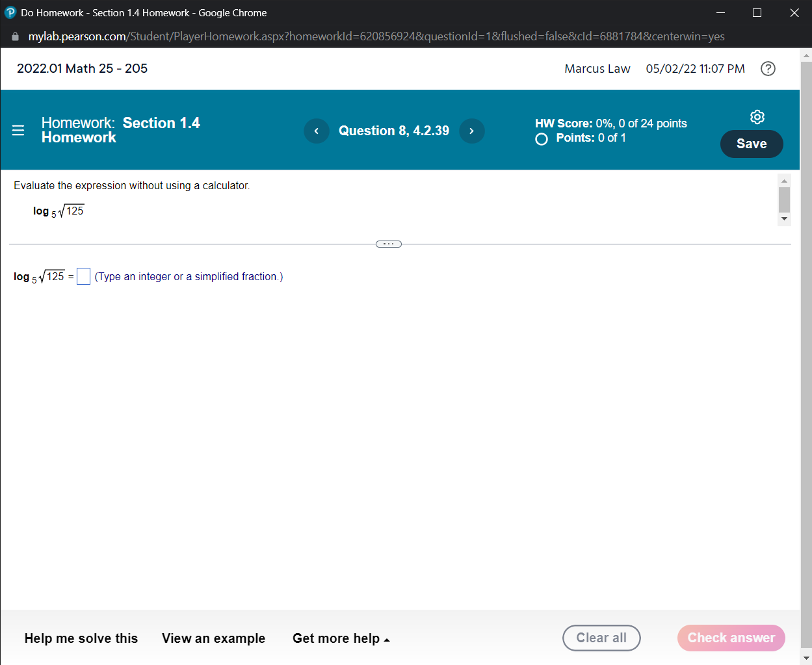Click the next question arrow
This screenshot has width=812, height=665.
pos(472,131)
